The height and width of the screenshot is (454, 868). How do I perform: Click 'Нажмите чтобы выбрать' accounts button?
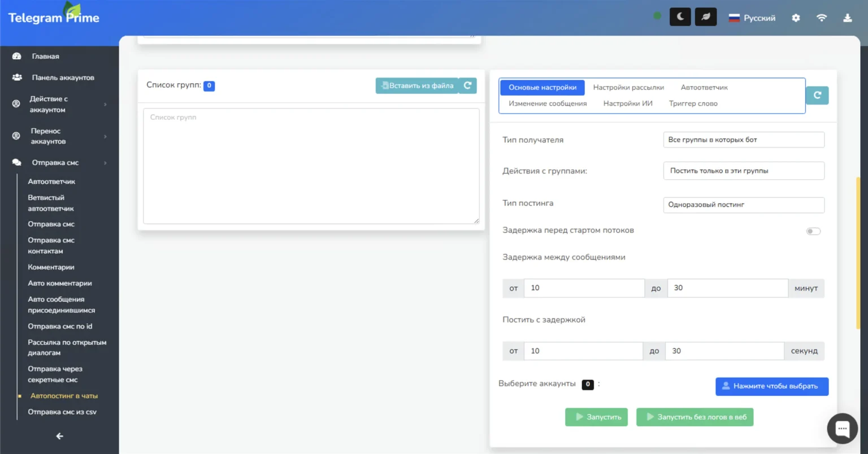pos(771,386)
